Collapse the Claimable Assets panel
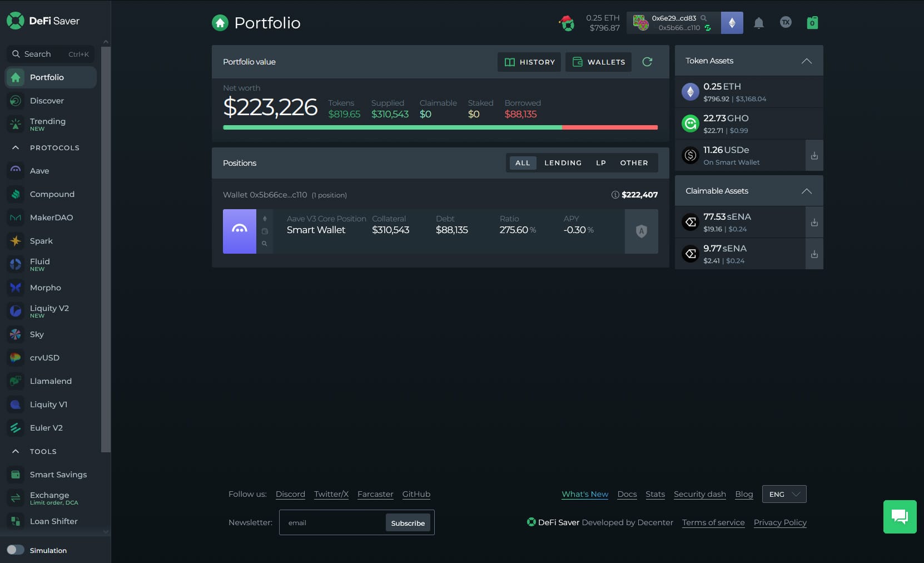The image size is (924, 563). (806, 191)
